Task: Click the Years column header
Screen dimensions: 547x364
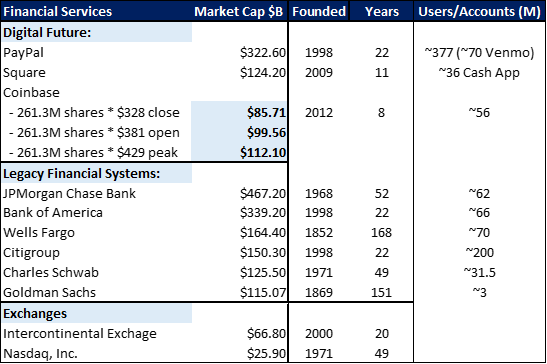Action: tap(382, 12)
